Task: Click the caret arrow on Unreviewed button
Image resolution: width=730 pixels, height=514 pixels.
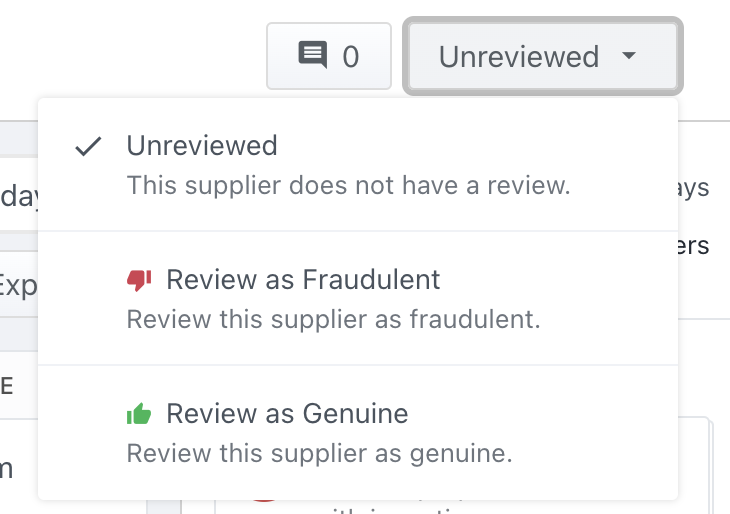Action: (628, 56)
